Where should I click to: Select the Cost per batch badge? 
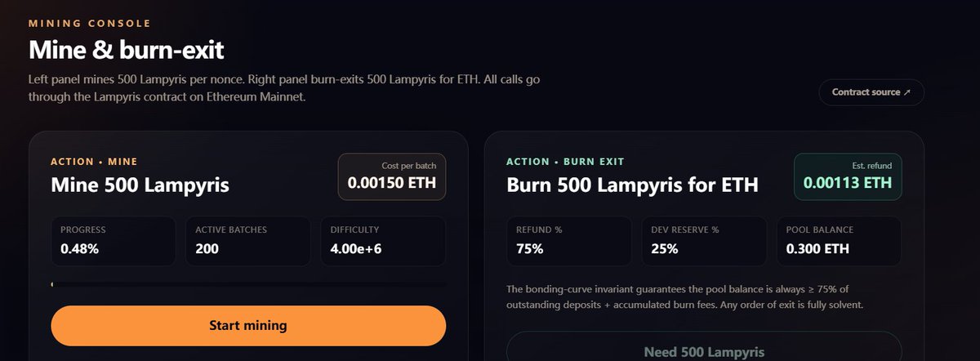point(392,176)
